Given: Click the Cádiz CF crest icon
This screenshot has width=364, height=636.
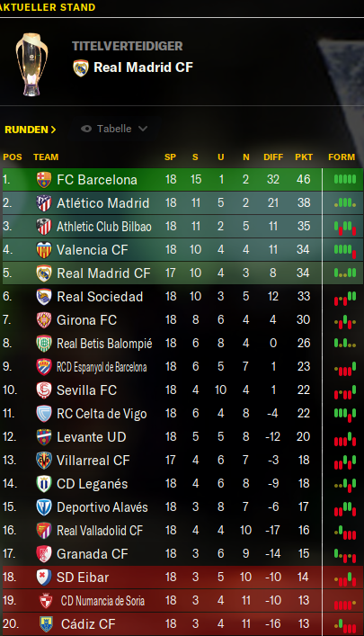Looking at the screenshot, I should (46, 623).
